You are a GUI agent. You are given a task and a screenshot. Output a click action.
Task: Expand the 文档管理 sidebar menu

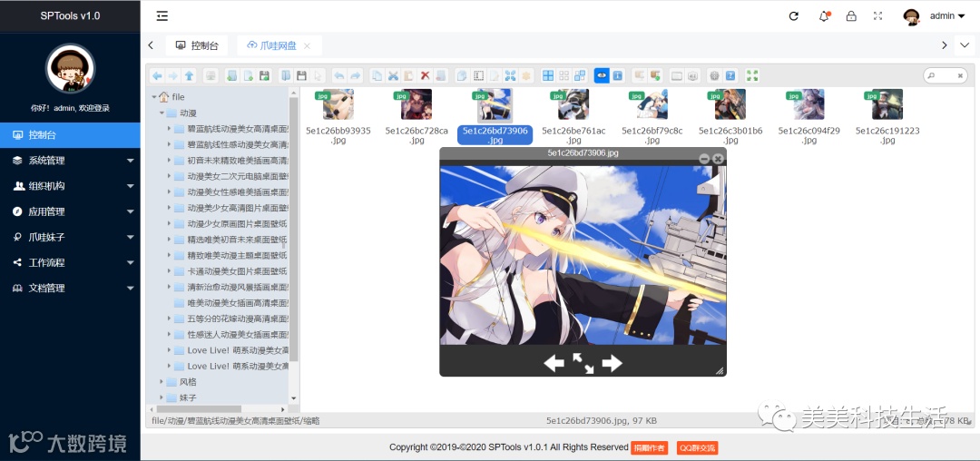coord(70,289)
